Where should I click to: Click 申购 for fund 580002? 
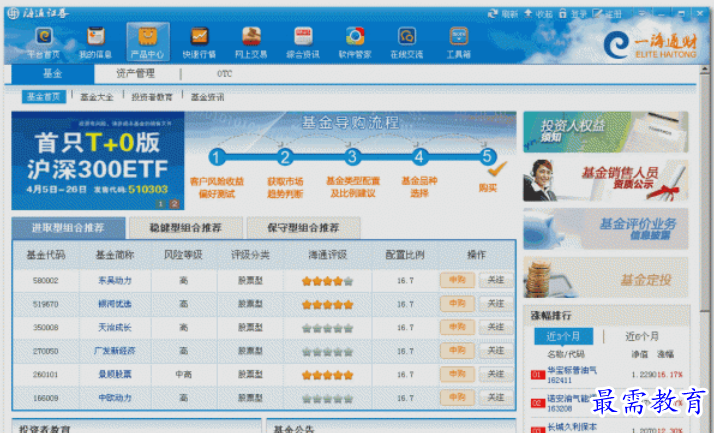[458, 280]
